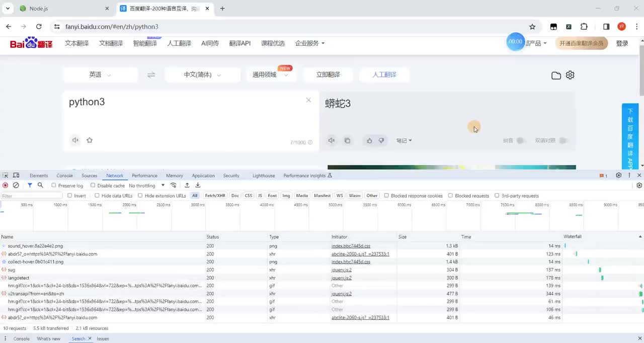
Task: Import HAR file upload icon
Action: 187,186
